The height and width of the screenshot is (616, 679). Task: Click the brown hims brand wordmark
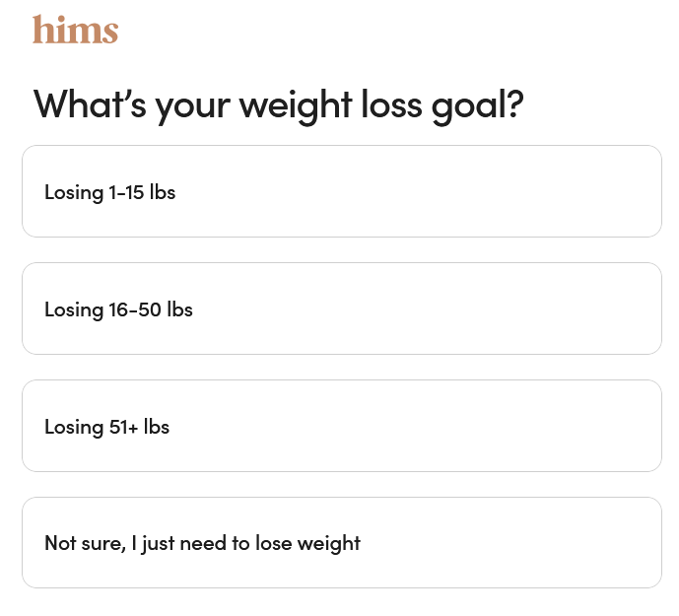(x=75, y=30)
